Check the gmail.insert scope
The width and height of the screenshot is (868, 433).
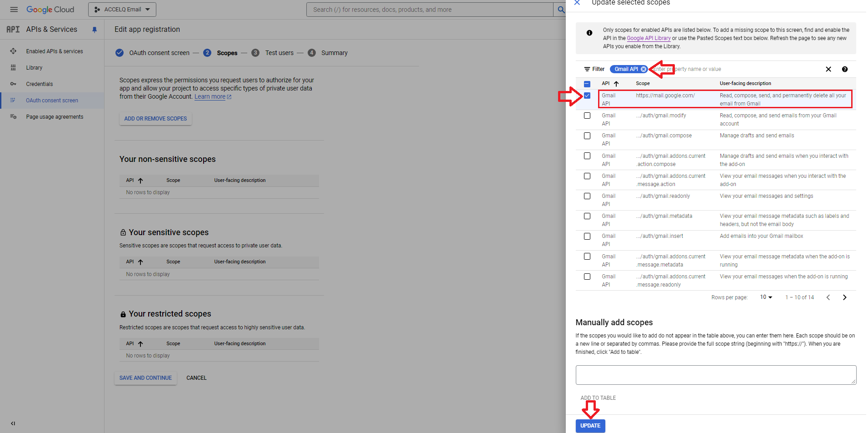587,237
